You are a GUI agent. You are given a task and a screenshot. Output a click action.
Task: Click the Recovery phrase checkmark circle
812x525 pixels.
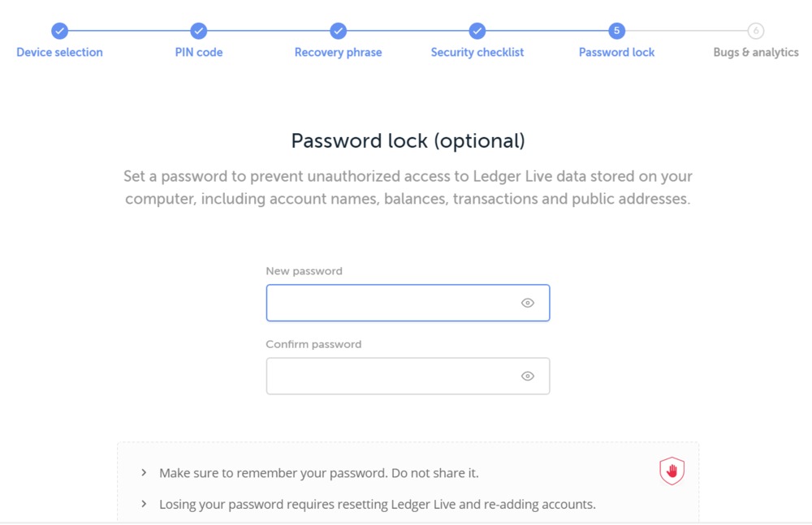click(338, 31)
